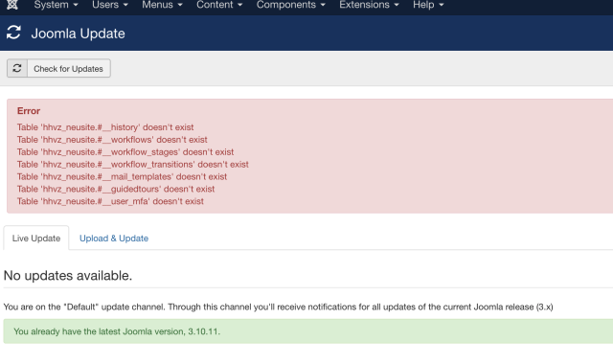
Task: Click the '#__workflow_stages' error line
Action: [125, 151]
